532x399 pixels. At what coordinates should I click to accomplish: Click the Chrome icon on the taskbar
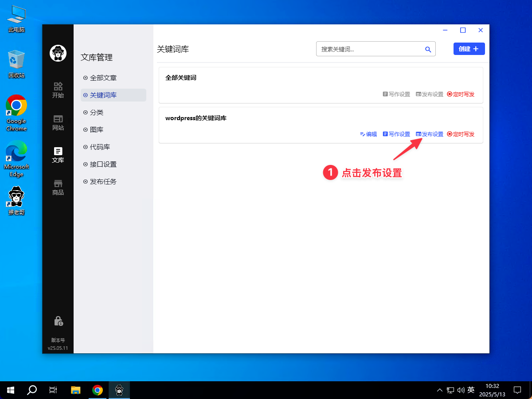pyautogui.click(x=98, y=390)
